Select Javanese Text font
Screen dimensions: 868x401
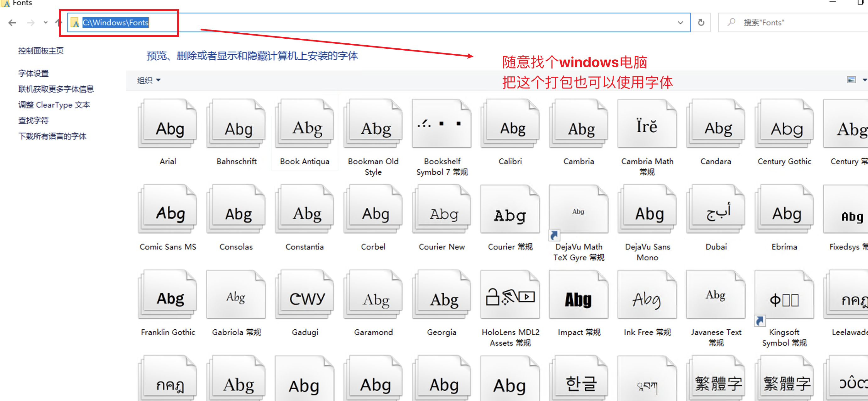click(x=716, y=308)
